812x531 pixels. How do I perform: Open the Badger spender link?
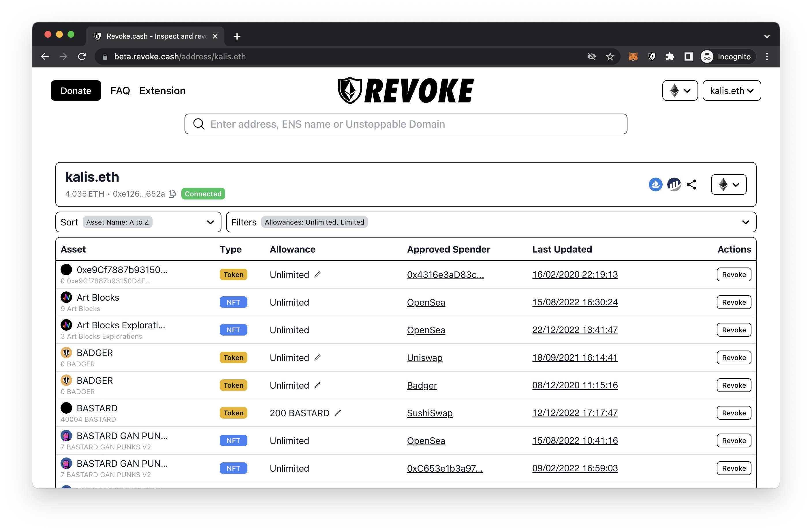pos(422,385)
